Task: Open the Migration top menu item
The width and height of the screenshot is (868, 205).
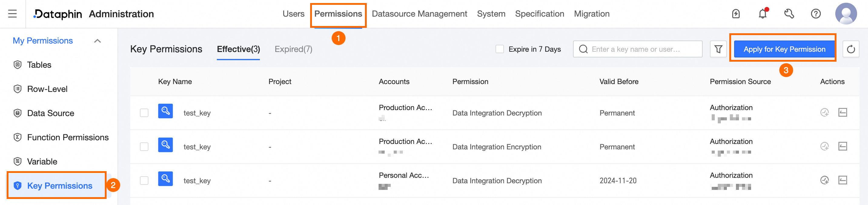Action: tap(591, 14)
